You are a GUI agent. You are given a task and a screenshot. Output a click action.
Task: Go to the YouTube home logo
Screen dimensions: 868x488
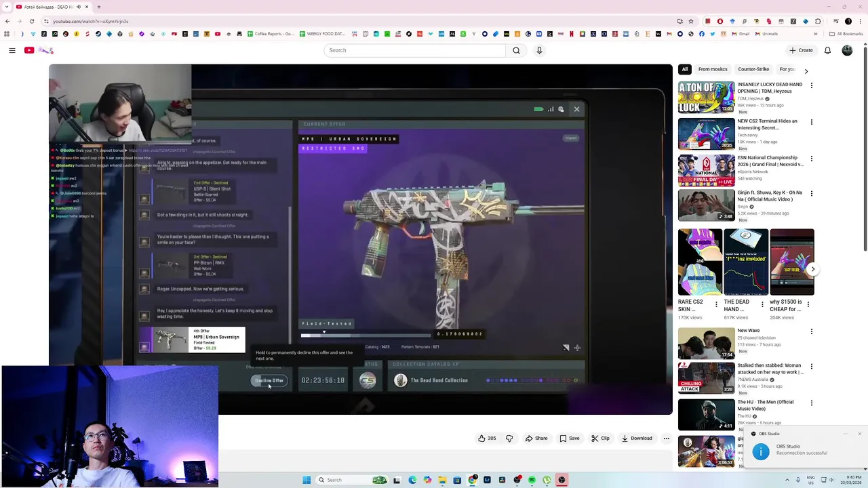[39, 50]
